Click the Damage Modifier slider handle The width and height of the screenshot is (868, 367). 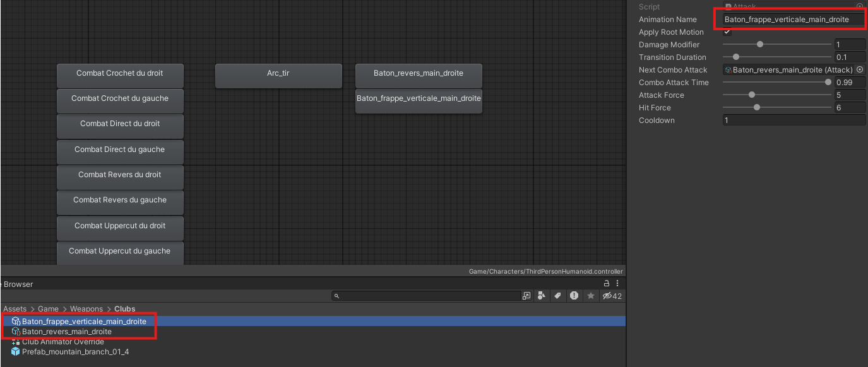tap(760, 45)
